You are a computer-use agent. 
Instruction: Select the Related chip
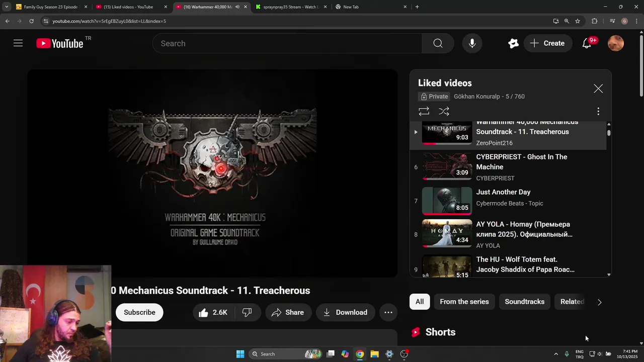pos(572,302)
